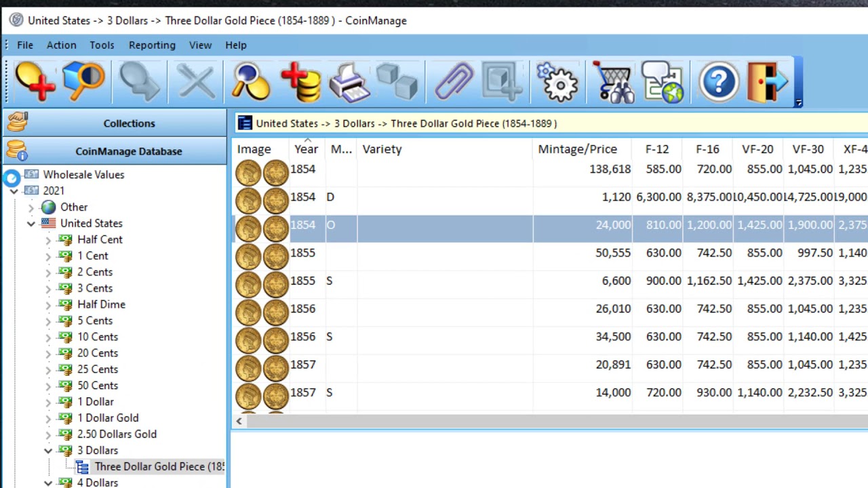Collapse the United States tree node

click(31, 224)
